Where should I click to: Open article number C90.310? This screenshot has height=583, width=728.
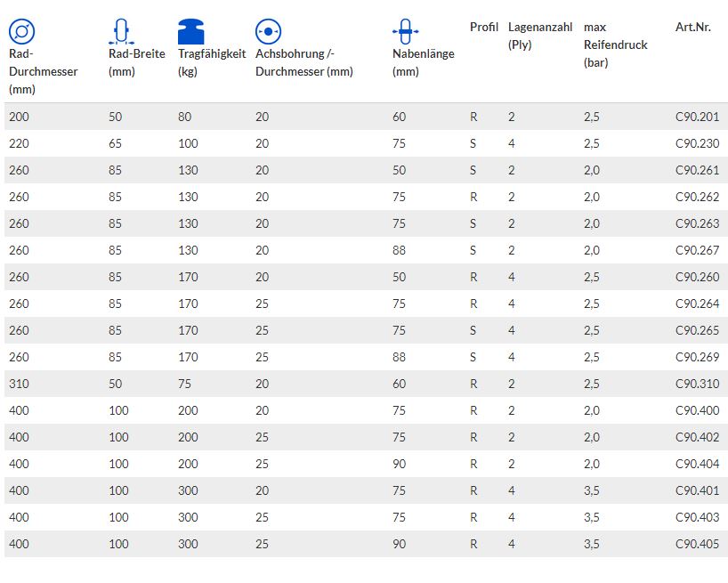point(697,384)
